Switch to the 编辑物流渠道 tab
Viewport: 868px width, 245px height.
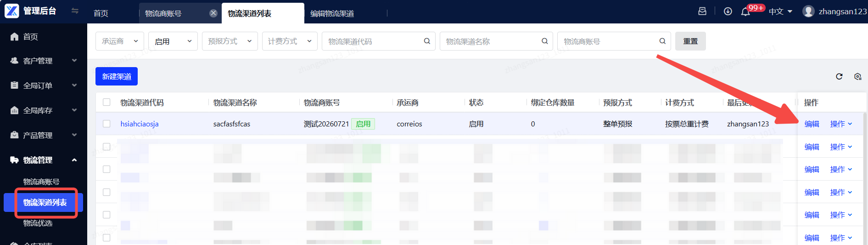pos(332,13)
